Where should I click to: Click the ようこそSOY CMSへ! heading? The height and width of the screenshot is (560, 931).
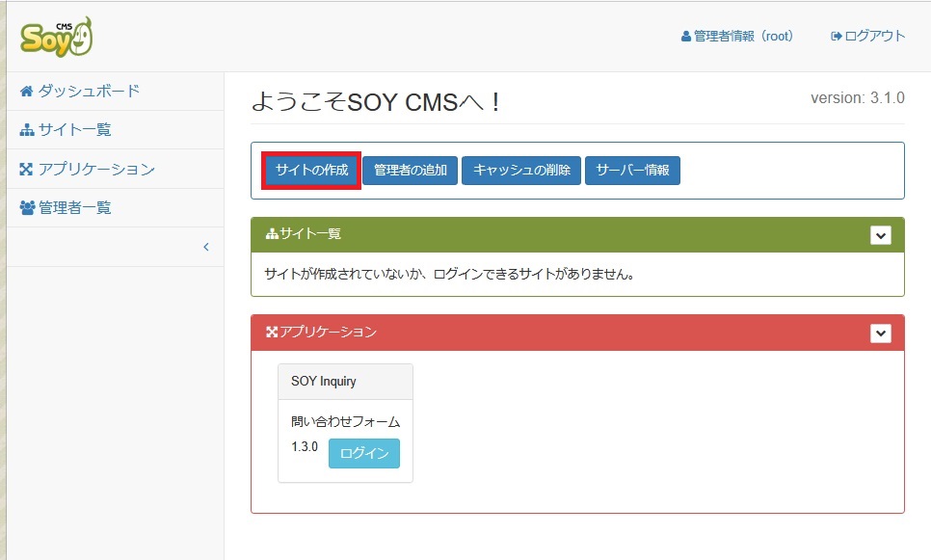[375, 102]
